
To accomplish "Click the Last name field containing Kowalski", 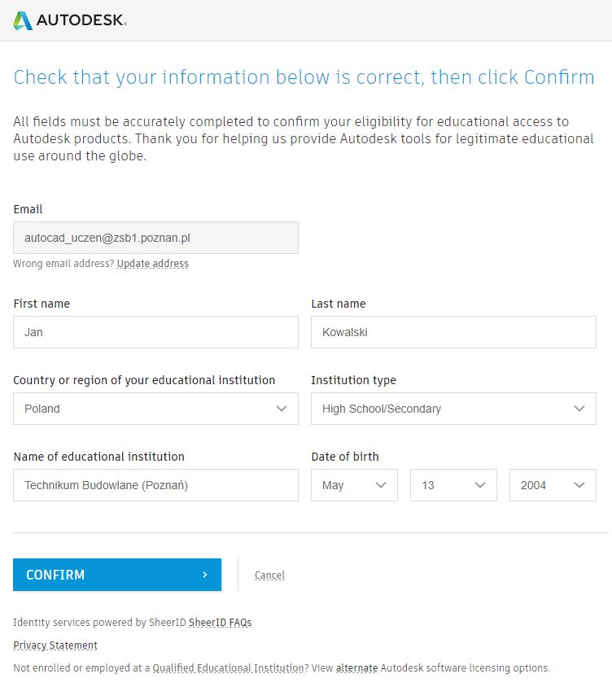I will pyautogui.click(x=453, y=332).
